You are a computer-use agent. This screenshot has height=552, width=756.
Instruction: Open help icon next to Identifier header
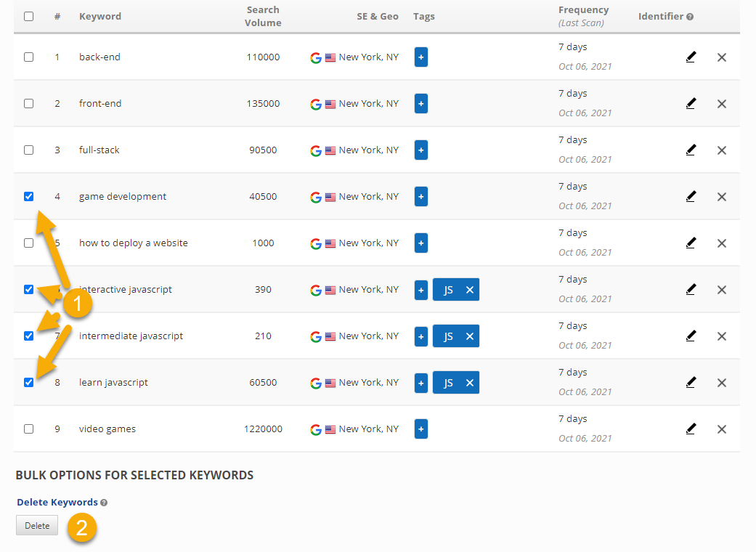690,17
